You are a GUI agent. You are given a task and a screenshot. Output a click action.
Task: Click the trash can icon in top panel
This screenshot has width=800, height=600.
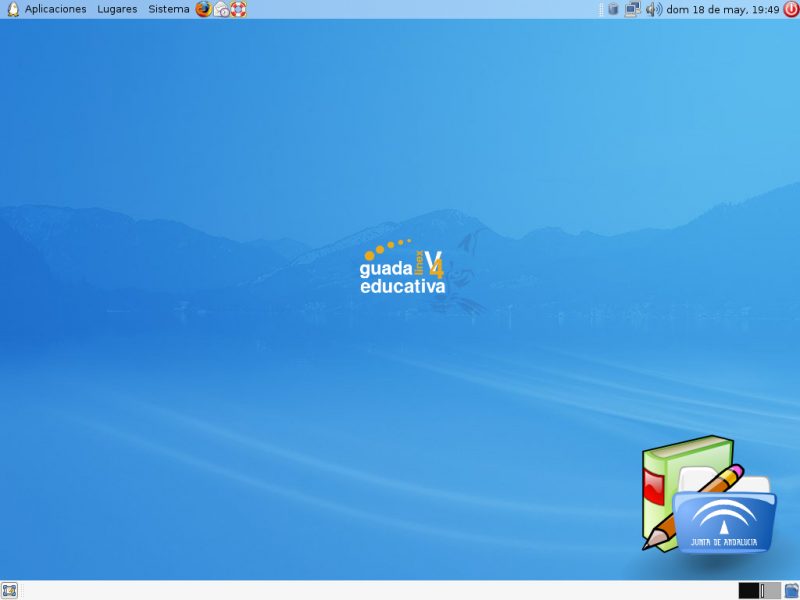(613, 9)
